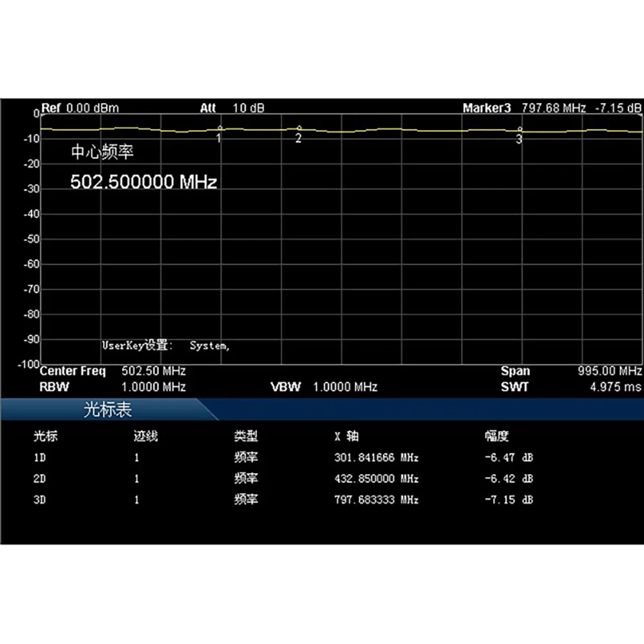Viewport: 644px width, 644px height.
Task: Click the SWT 4.975 ms sweep time
Action: 571,386
